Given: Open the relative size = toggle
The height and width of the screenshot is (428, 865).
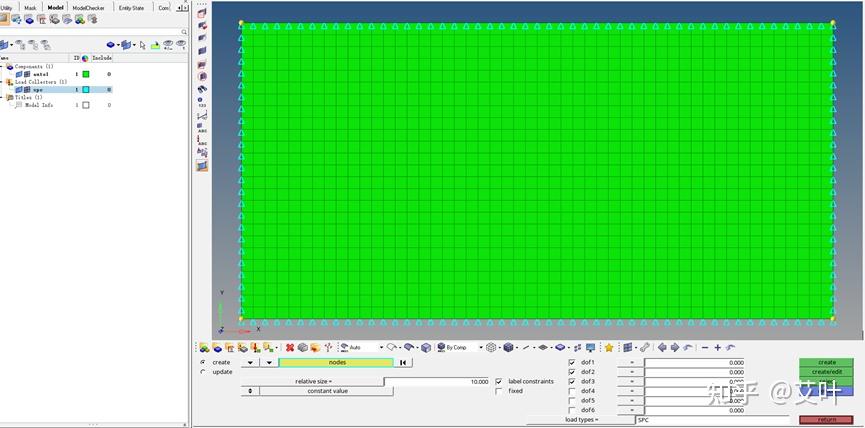Looking at the screenshot, I should point(312,382).
